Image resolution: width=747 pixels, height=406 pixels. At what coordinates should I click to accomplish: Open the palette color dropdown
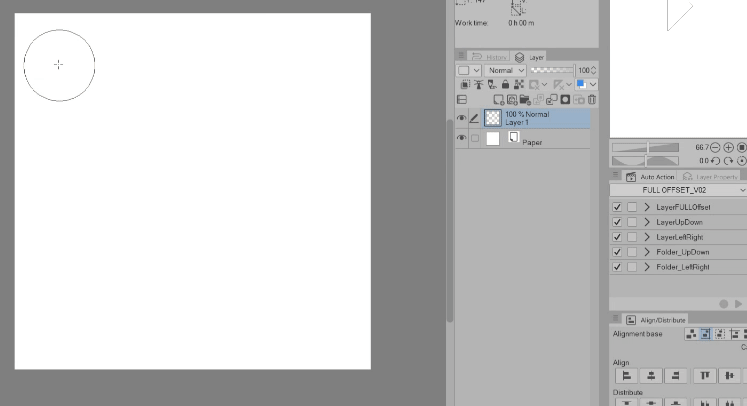[x=469, y=71]
